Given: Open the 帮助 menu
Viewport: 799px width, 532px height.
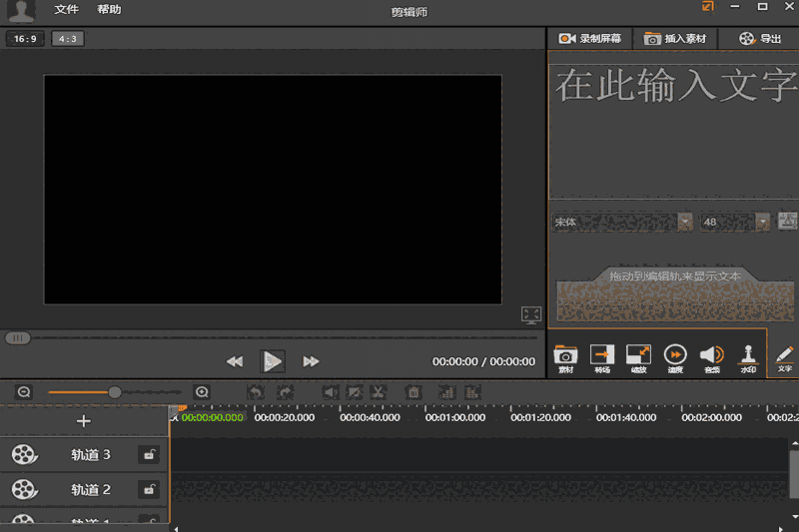Looking at the screenshot, I should pyautogui.click(x=109, y=9).
